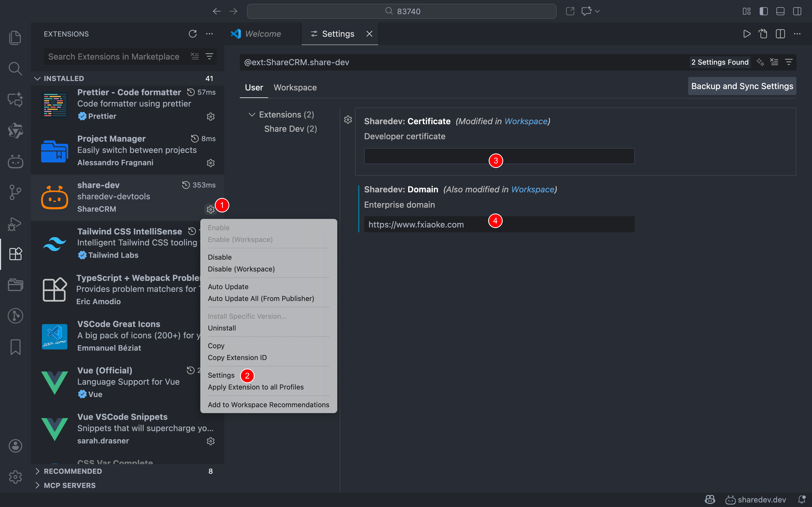Toggle the secondary side bar
The image size is (812, 507).
pos(797,11)
